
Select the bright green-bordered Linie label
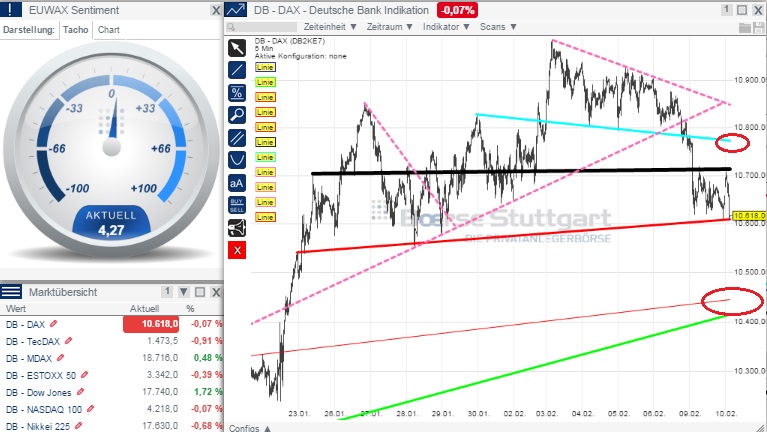tap(265, 82)
